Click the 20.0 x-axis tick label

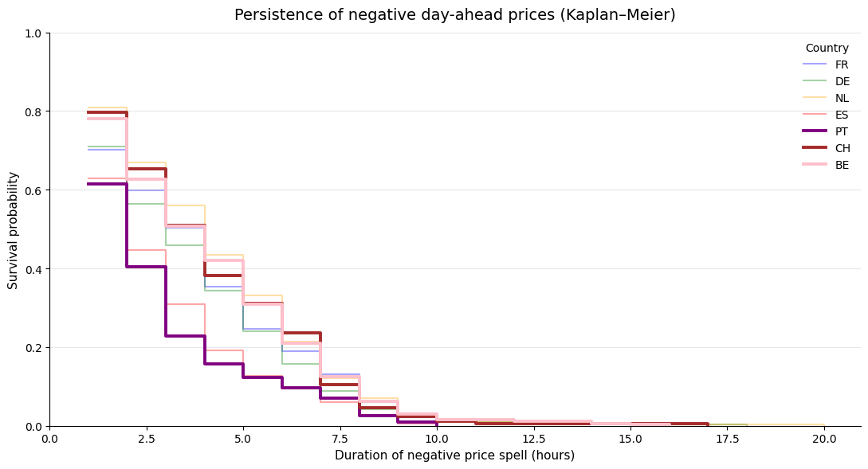pyautogui.click(x=824, y=438)
